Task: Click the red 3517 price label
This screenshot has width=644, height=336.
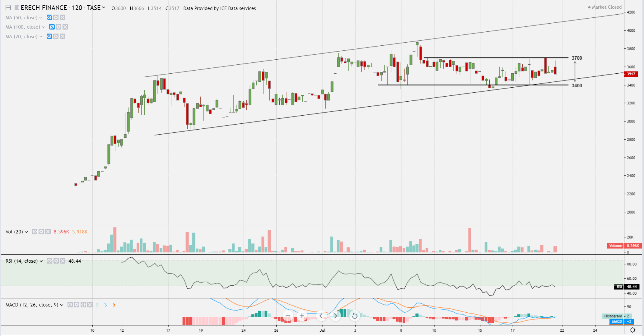Action: pos(631,74)
